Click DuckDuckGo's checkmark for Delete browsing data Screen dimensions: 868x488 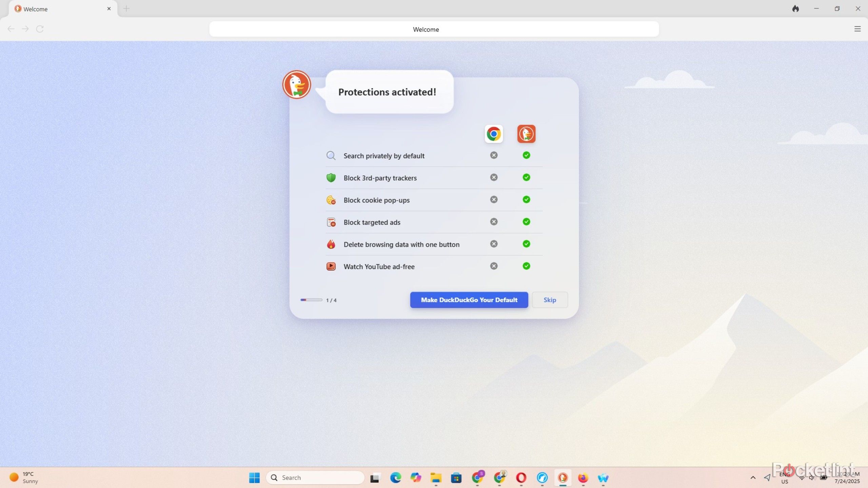pyautogui.click(x=526, y=244)
